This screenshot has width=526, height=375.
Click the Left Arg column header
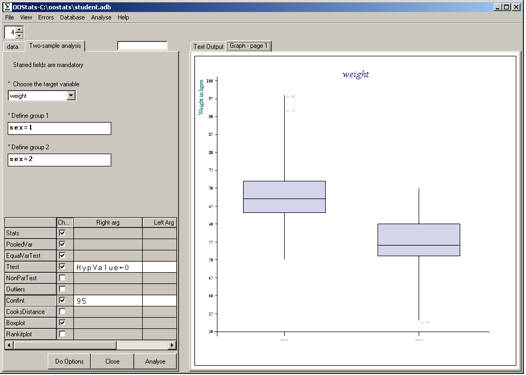click(160, 222)
